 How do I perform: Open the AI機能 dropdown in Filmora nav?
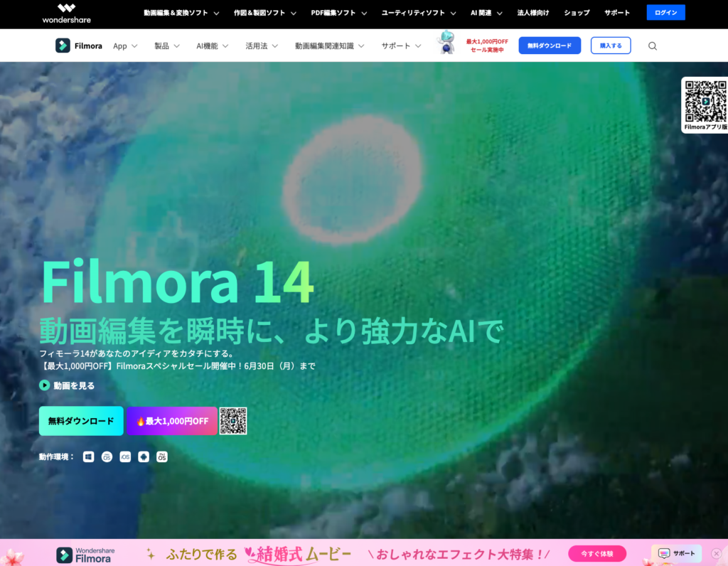pyautogui.click(x=213, y=46)
